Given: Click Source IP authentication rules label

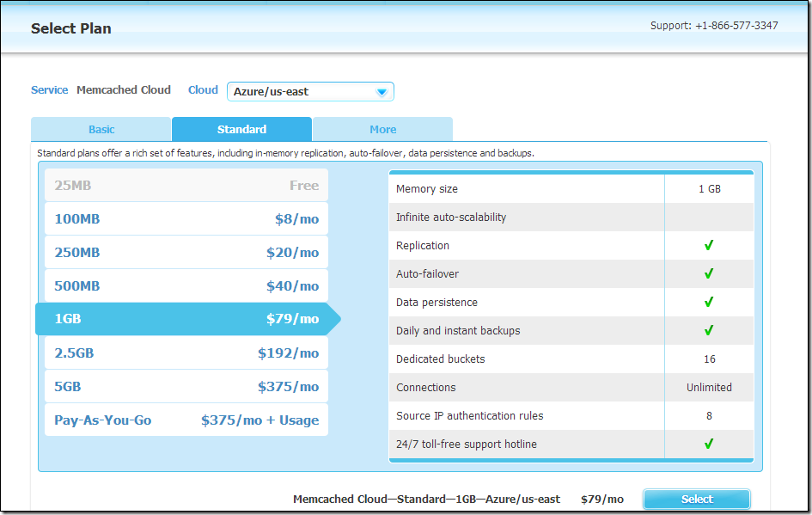Looking at the screenshot, I should (x=470, y=416).
